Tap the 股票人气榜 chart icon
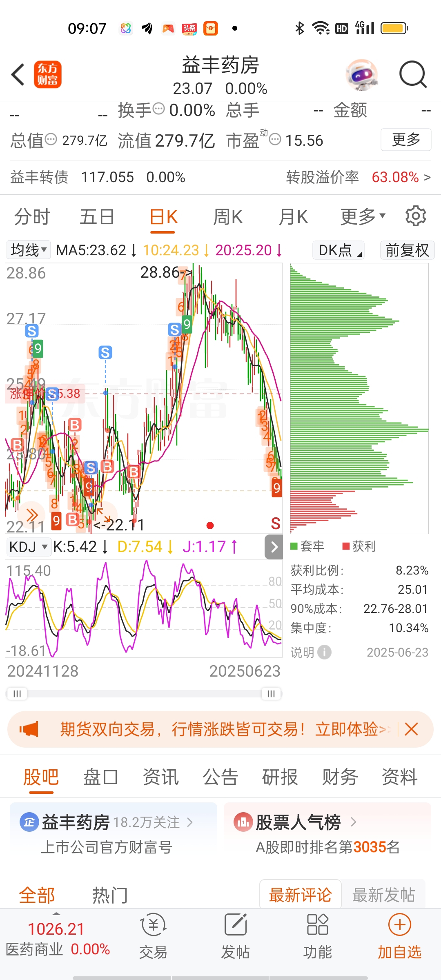441x980 pixels. (243, 822)
